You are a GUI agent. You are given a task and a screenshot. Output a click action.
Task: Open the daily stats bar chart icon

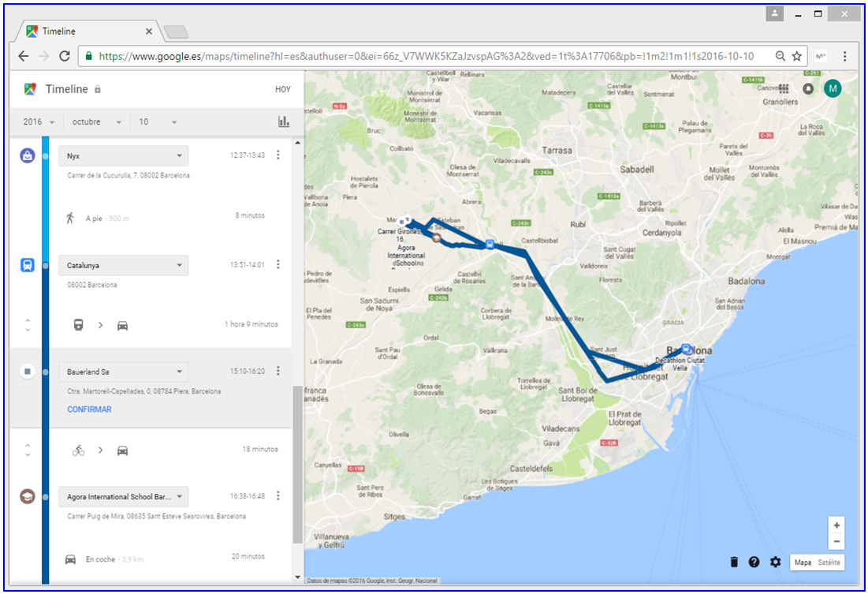(285, 121)
